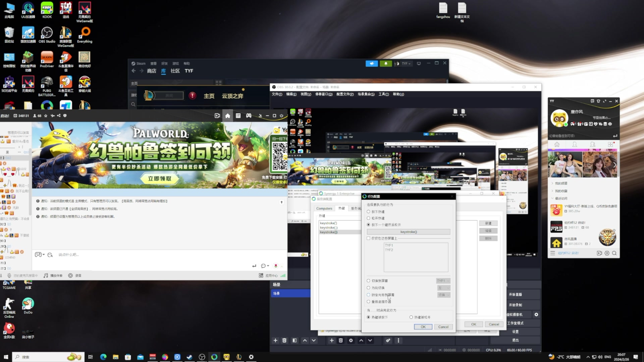Viewport: 644px width, 362px height.
Task: Click the OBS add scene plus icon
Action: (x=275, y=340)
